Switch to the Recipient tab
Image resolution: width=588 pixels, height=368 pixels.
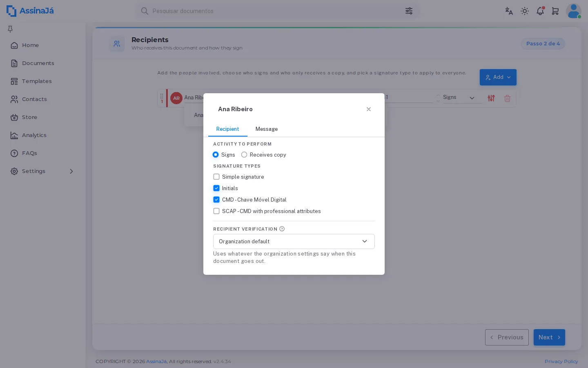coord(227,129)
